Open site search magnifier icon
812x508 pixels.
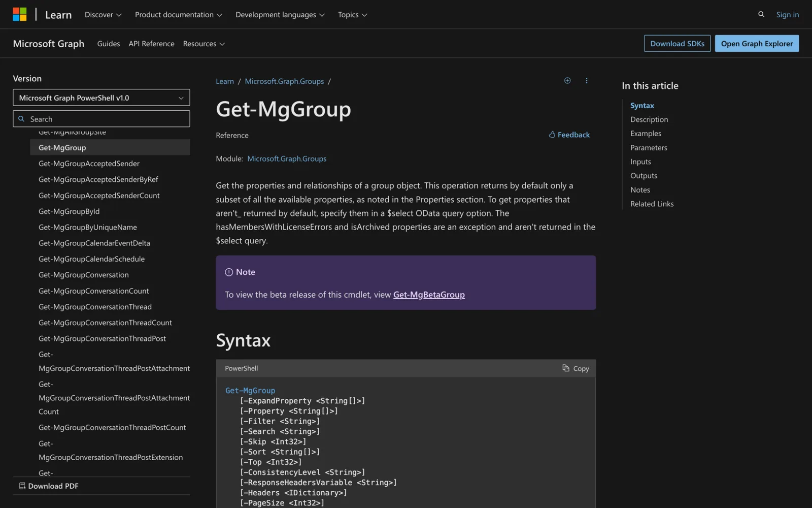coord(761,14)
